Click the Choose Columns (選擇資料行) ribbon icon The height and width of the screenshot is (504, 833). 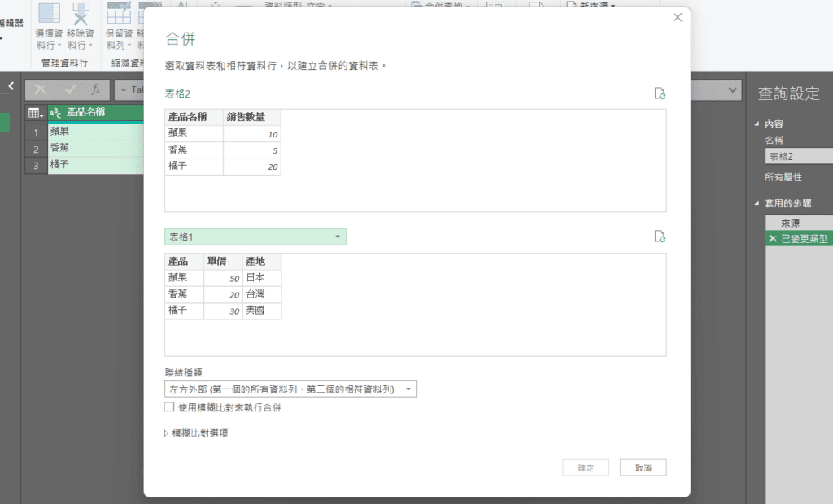coord(50,14)
